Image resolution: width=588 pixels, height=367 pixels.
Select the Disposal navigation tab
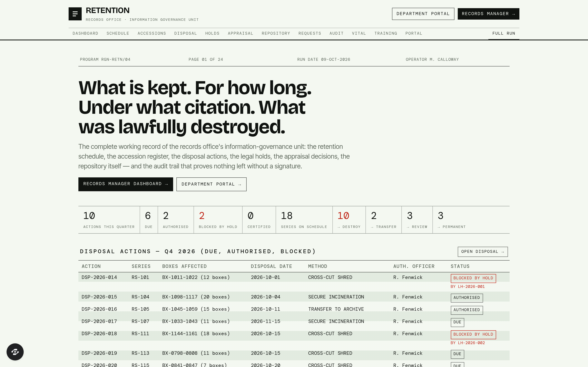click(x=185, y=33)
